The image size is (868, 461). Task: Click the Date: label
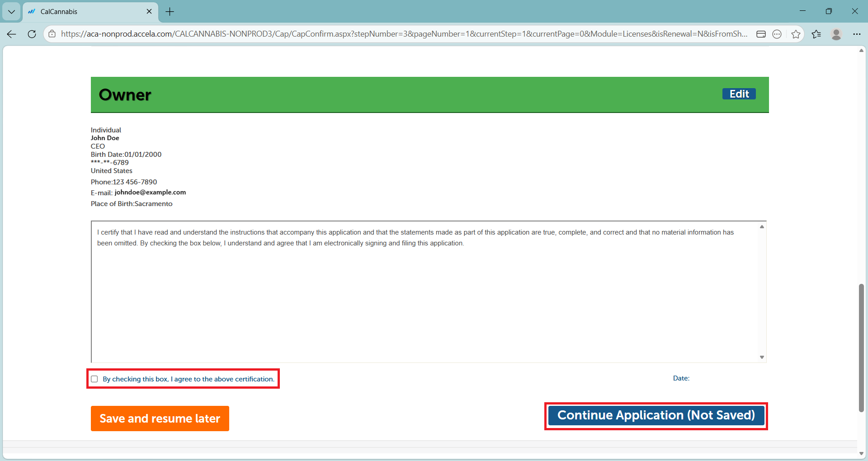(681, 378)
